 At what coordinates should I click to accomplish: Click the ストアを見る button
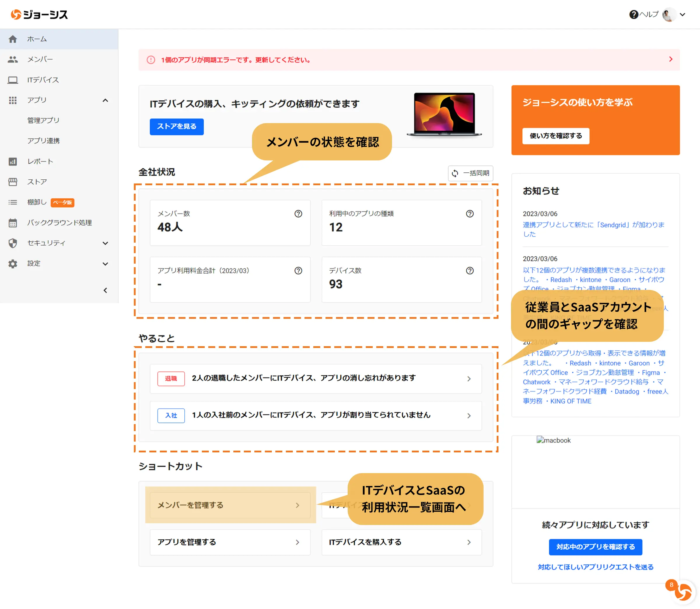[x=176, y=127]
